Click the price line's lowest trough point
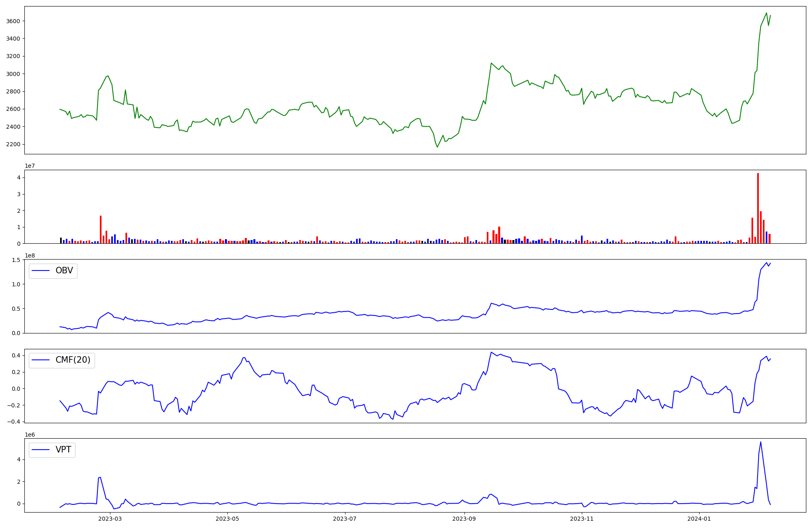The image size is (812, 528). click(437, 147)
